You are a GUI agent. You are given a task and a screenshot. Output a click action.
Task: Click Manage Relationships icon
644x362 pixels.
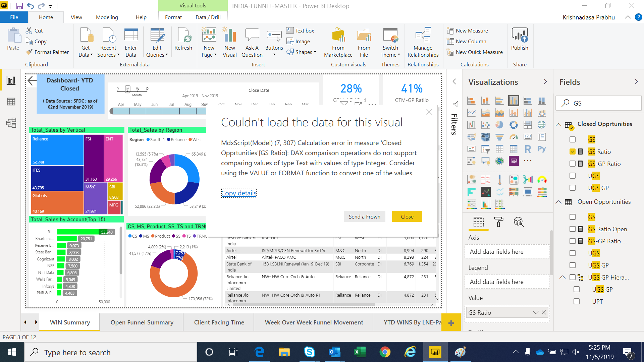coord(423,43)
